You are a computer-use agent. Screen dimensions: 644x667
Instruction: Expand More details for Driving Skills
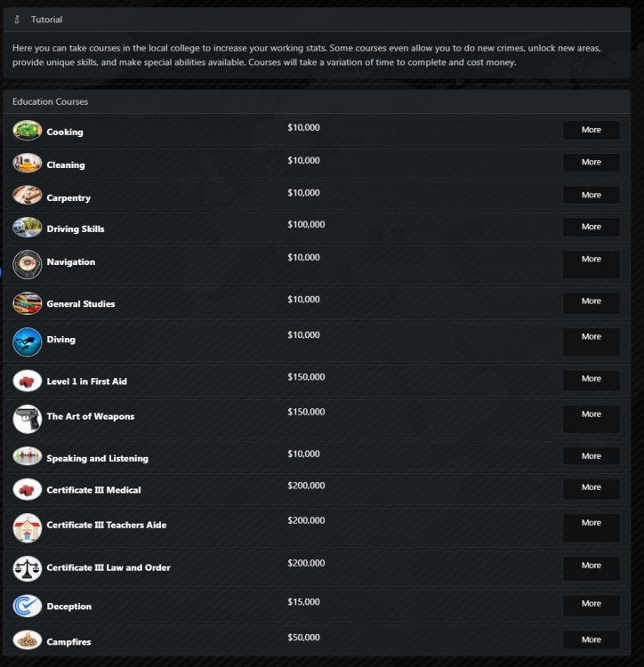point(591,227)
